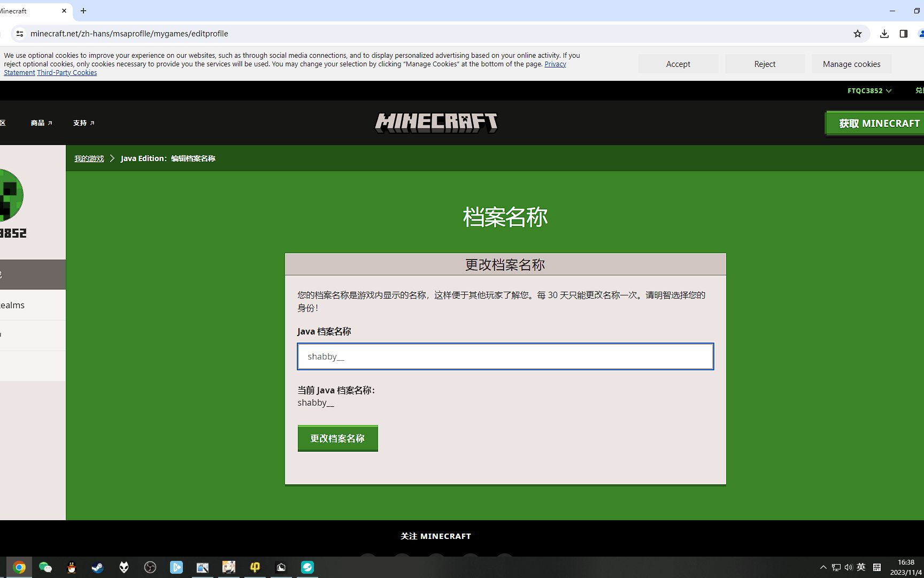Open the blue K video app in taskbar
The height and width of the screenshot is (578, 924).
(x=176, y=567)
